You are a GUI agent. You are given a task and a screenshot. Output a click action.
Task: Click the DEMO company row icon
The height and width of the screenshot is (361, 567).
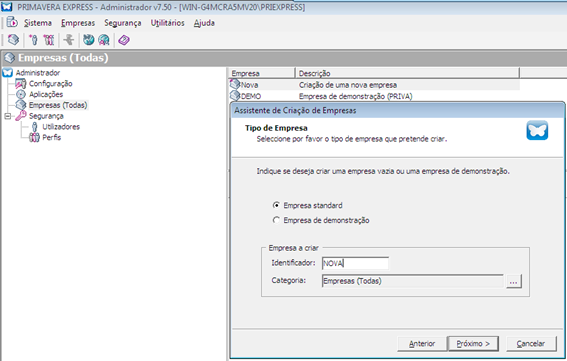coord(235,96)
